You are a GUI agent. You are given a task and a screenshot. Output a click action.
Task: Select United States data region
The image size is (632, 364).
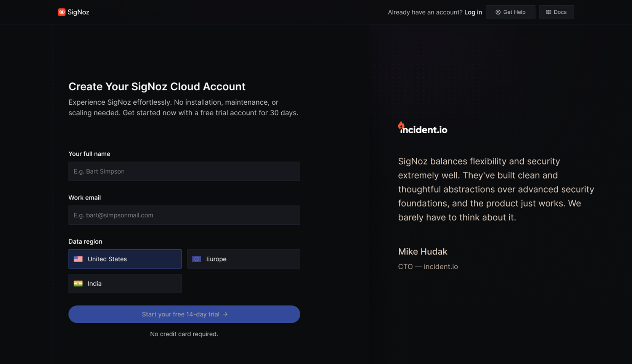[125, 259]
